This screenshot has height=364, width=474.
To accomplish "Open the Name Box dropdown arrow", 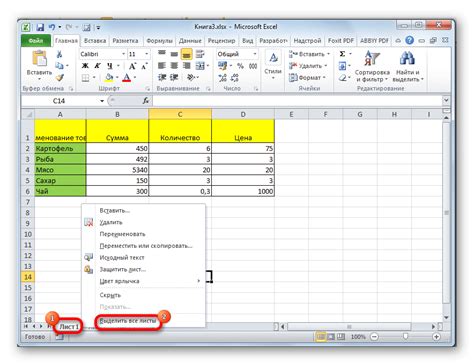I will coord(102,101).
